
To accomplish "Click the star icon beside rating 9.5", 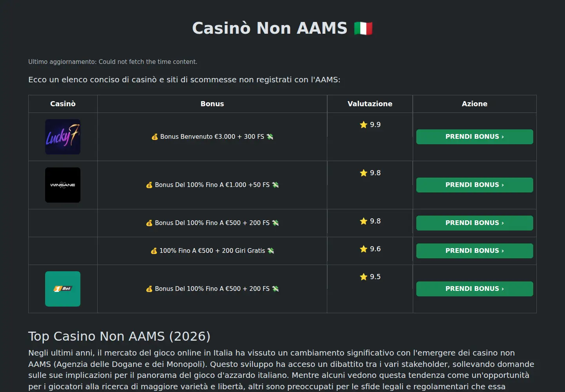I will coord(364,277).
